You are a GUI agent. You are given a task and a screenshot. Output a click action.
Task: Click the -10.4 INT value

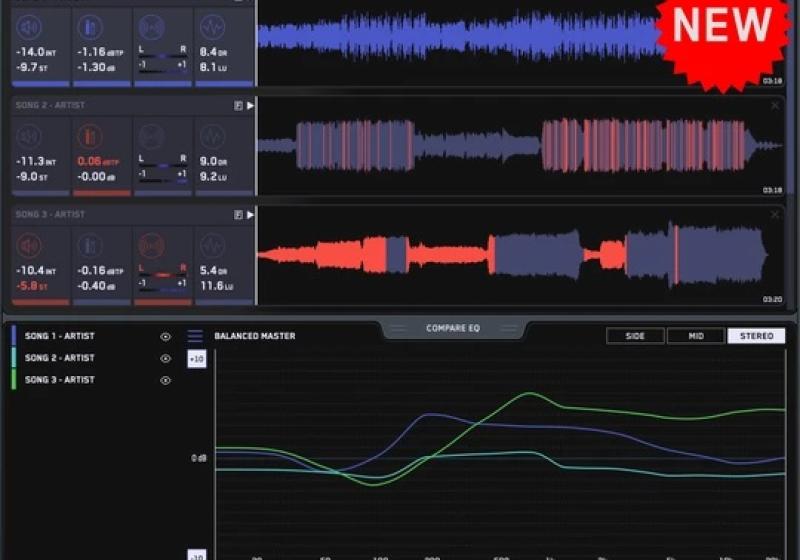tap(36, 271)
